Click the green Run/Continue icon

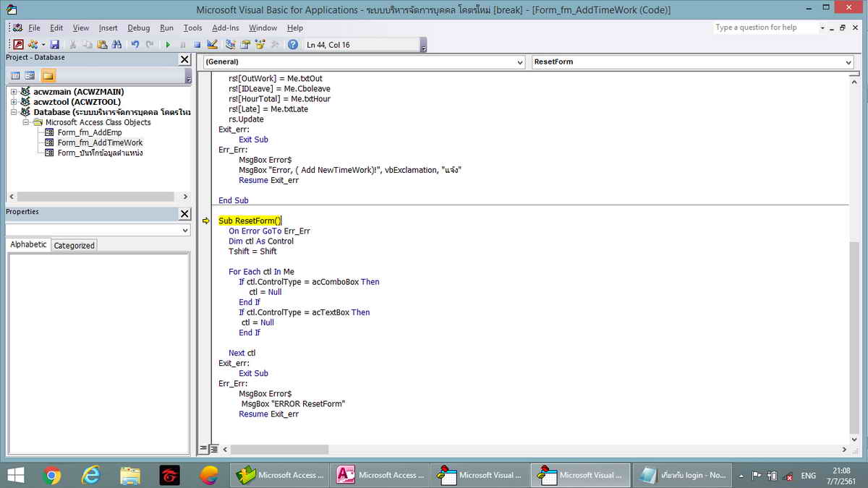coord(168,45)
